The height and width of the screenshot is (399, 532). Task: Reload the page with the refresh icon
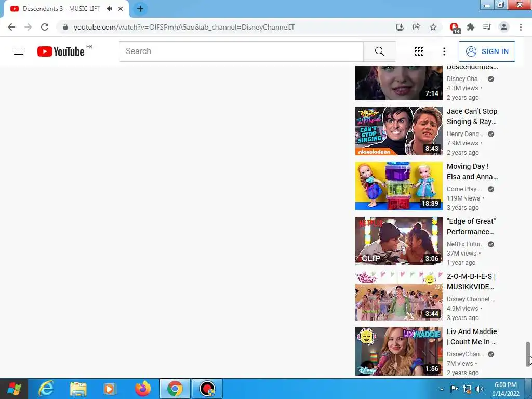point(45,27)
